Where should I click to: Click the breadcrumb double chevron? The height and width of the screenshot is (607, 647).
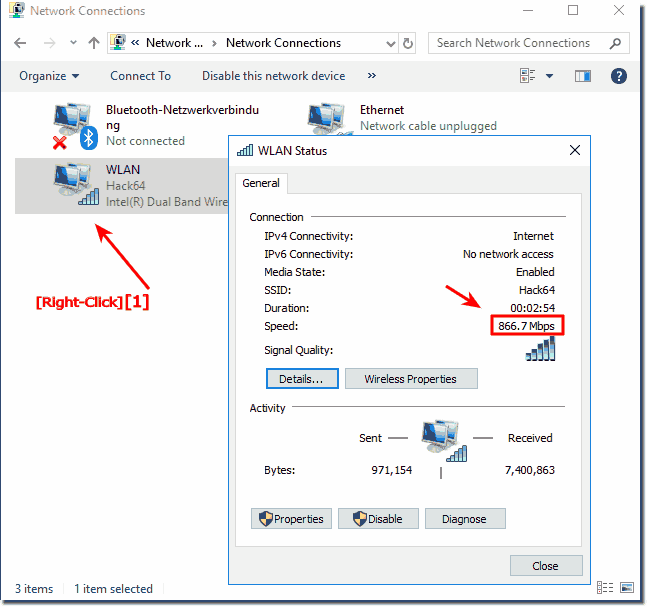tap(135, 43)
